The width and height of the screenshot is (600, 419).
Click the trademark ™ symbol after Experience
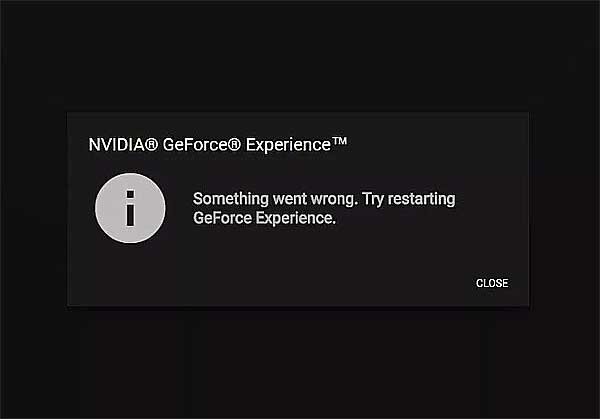tap(339, 141)
